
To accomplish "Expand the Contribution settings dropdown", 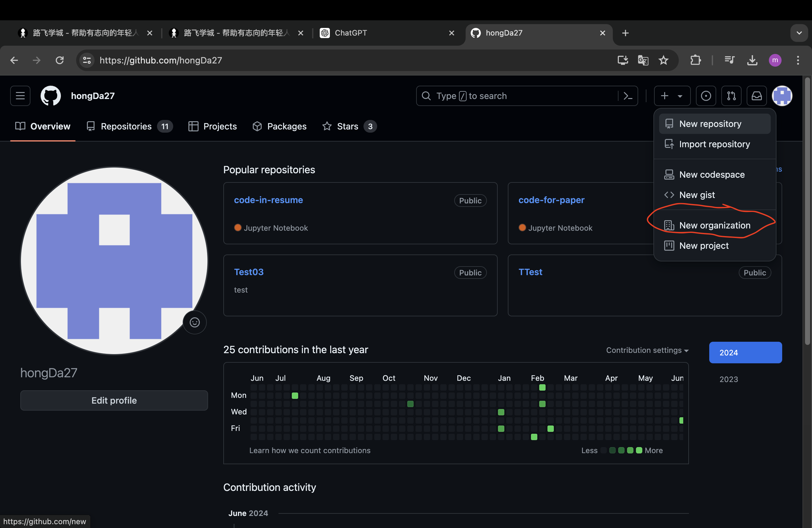I will [x=647, y=350].
